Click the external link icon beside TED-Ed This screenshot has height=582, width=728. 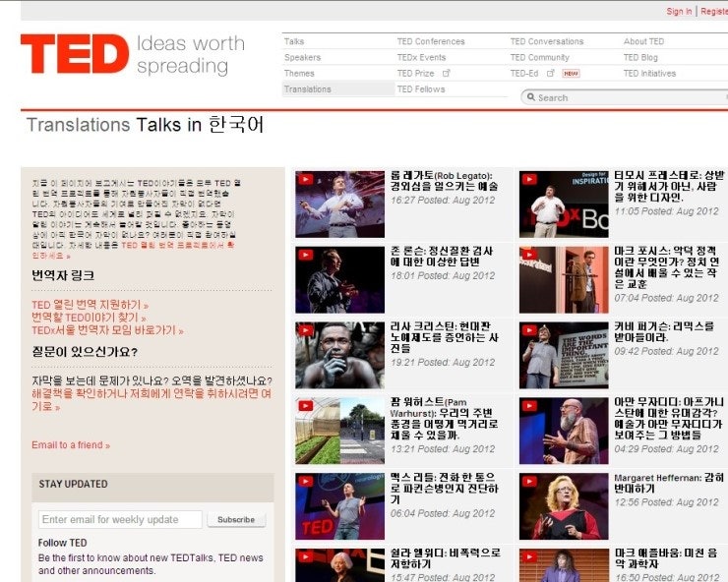click(x=551, y=74)
